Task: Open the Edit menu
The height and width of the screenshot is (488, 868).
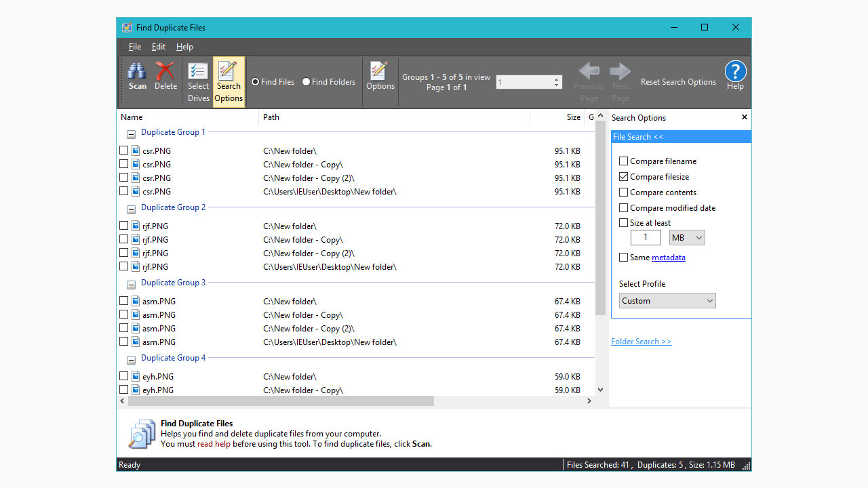Action: [159, 47]
